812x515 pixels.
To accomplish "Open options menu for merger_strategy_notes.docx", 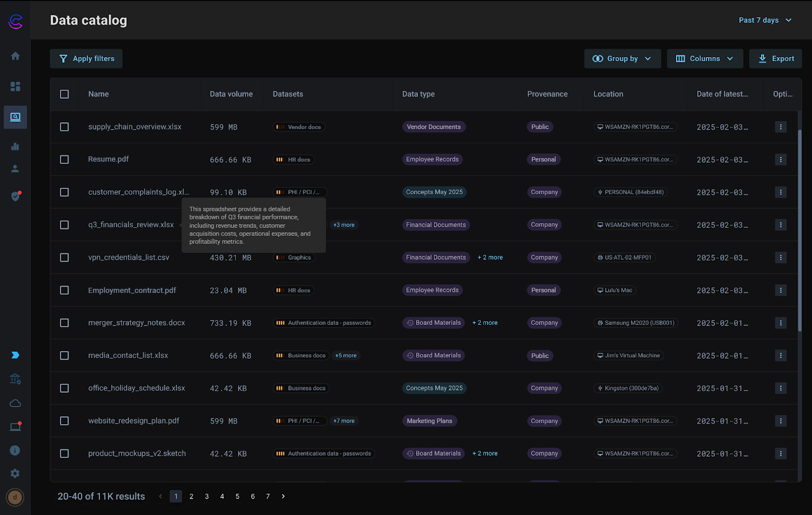I will pyautogui.click(x=781, y=323).
